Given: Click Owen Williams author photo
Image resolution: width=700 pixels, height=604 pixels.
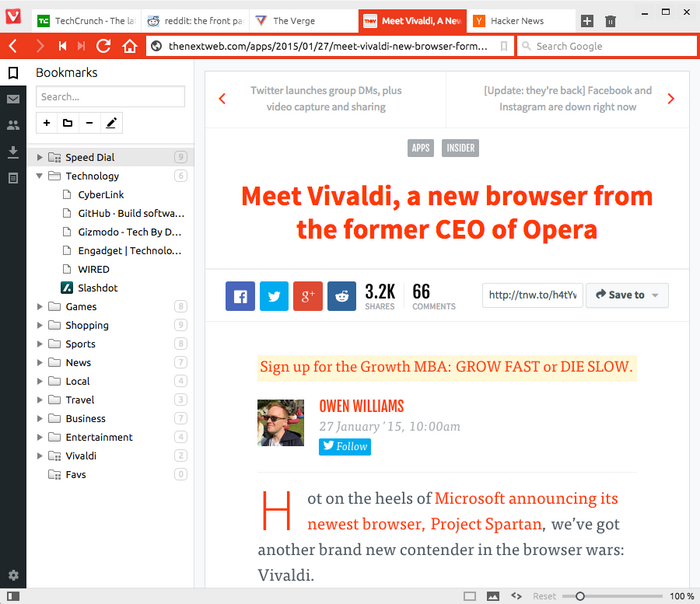Looking at the screenshot, I should [x=280, y=423].
